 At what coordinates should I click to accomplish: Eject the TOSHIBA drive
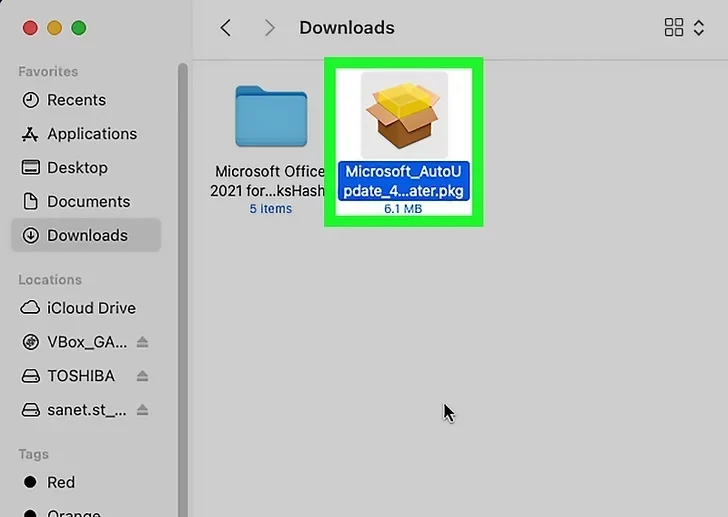pyautogui.click(x=143, y=376)
